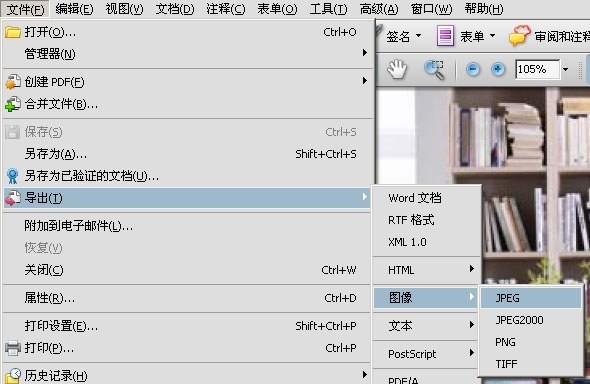Image resolution: width=590 pixels, height=384 pixels.
Task: Expand the 签名 toolbar dropdown arrow
Action: click(x=418, y=36)
